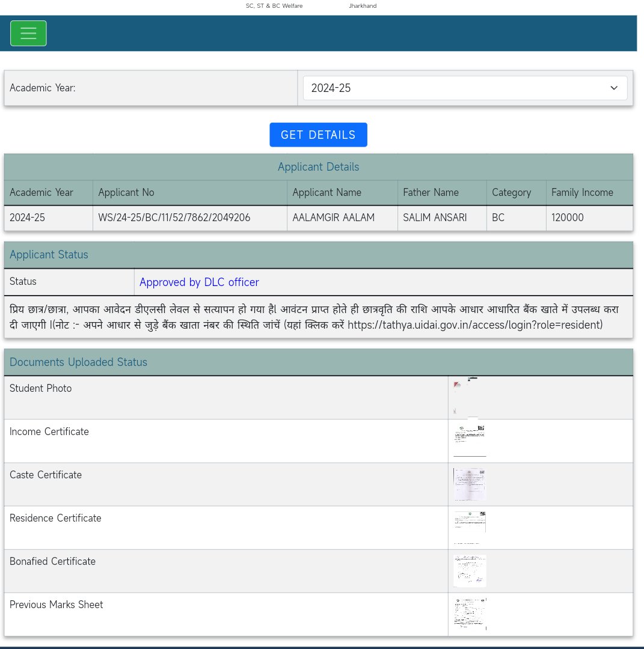Image resolution: width=644 pixels, height=649 pixels.
Task: Select the applicant number WS/24-25/BC/11/52/7862/2049206
Action: [174, 218]
